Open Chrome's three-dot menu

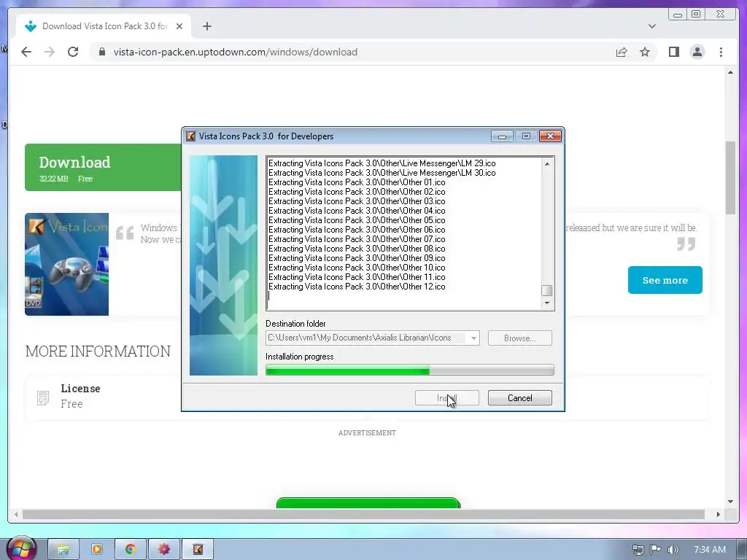(721, 52)
